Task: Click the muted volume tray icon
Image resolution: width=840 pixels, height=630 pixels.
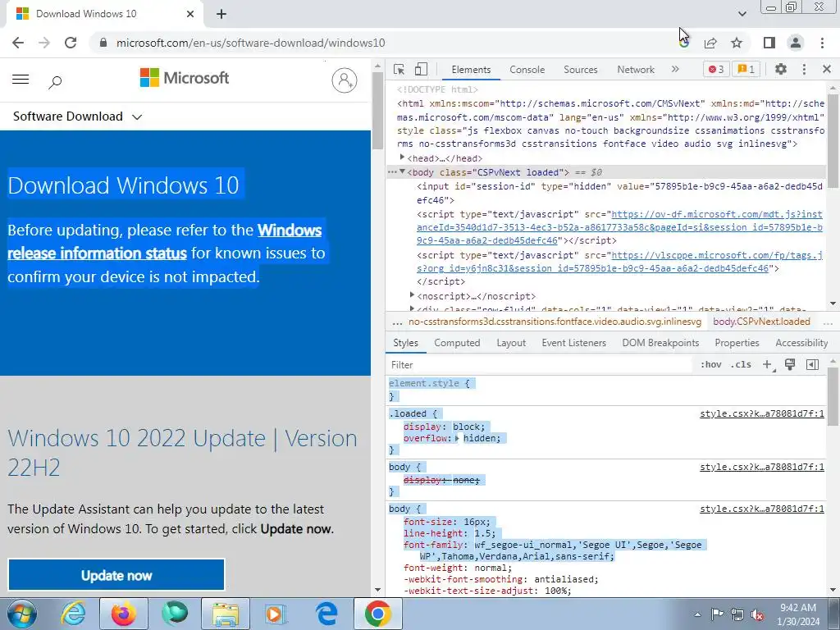Action: pyautogui.click(x=757, y=614)
